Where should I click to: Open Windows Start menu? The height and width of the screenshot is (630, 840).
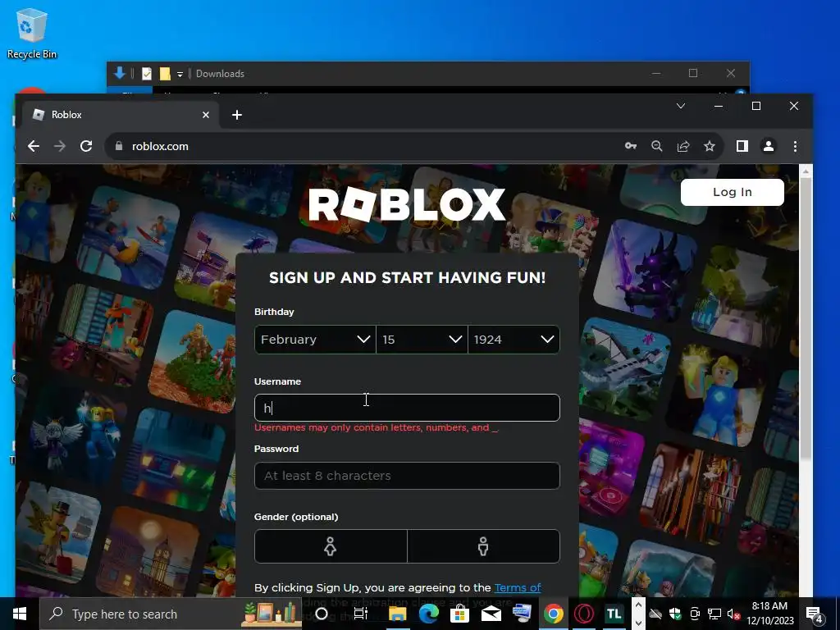(x=20, y=614)
